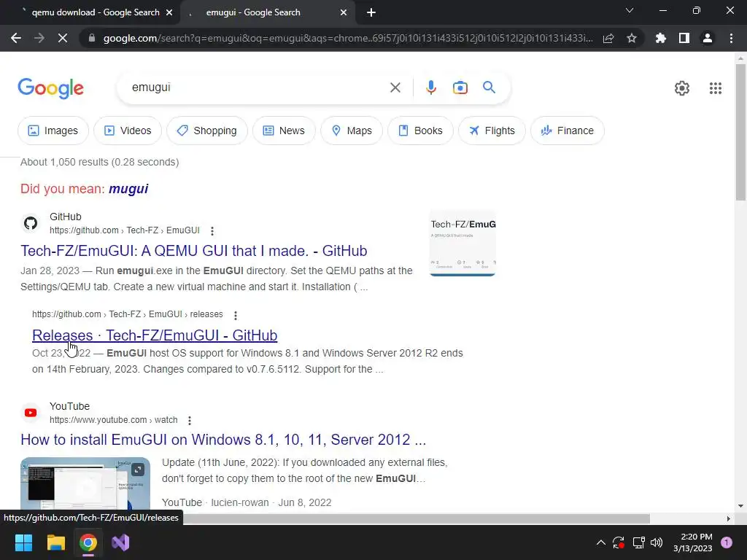Click the 'https://github.com › Tech-FZ › EmuGUI' breadcrumb

tap(124, 230)
